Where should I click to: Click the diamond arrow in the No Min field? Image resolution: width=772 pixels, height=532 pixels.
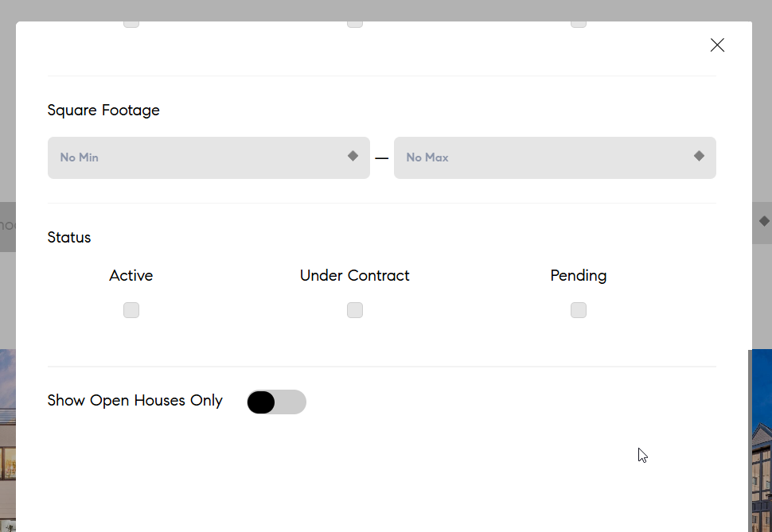point(353,156)
